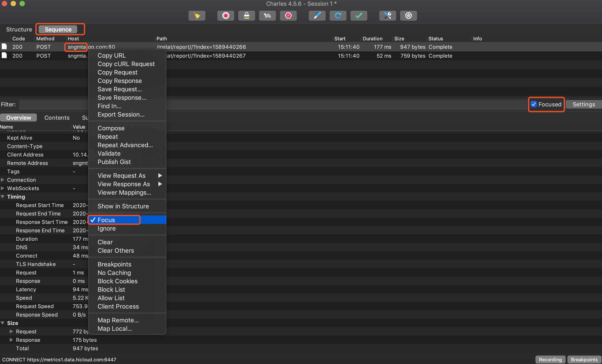
Task: Switch to the Structure tab
Action: [19, 29]
